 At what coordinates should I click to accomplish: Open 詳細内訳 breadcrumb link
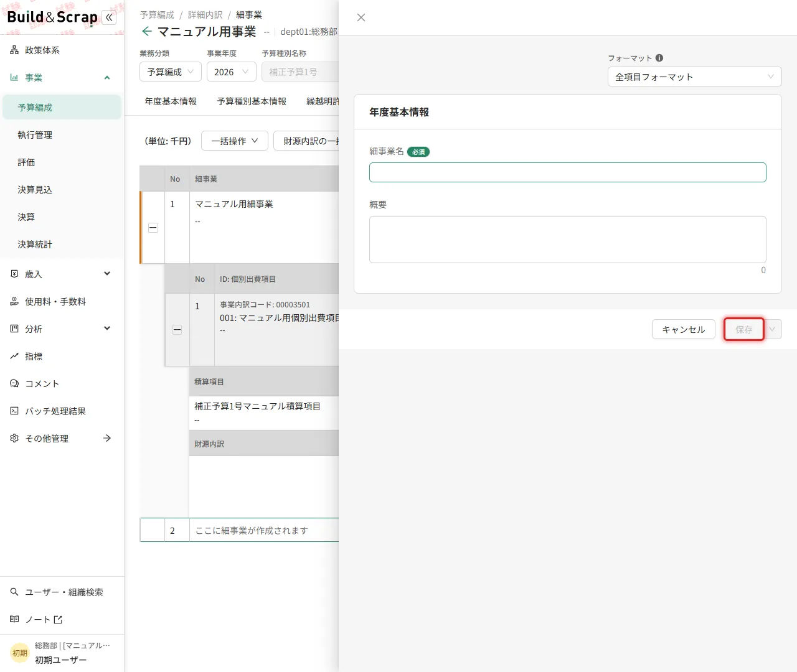pyautogui.click(x=205, y=14)
